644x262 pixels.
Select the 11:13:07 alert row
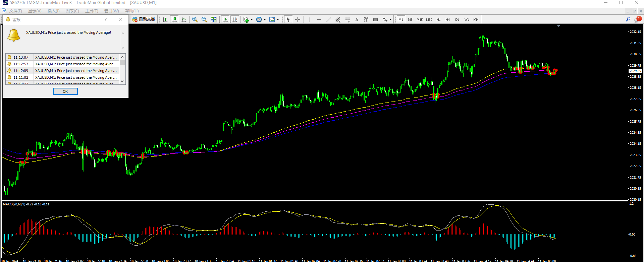(x=62, y=57)
